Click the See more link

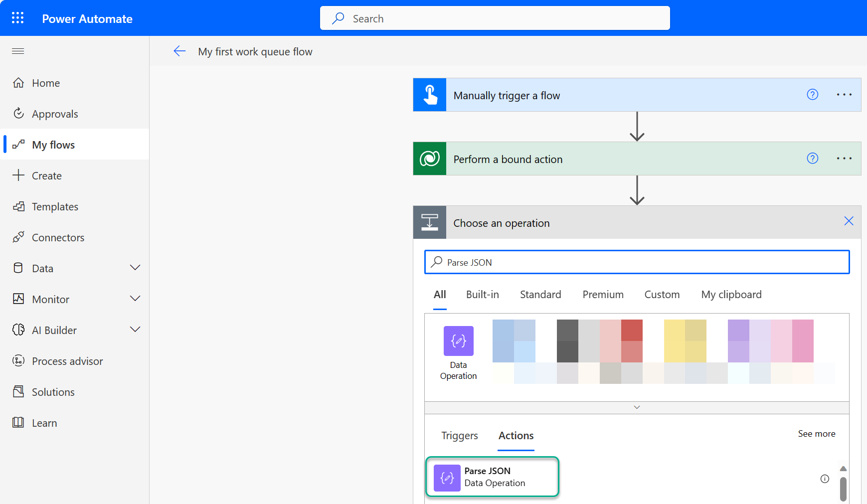816,434
